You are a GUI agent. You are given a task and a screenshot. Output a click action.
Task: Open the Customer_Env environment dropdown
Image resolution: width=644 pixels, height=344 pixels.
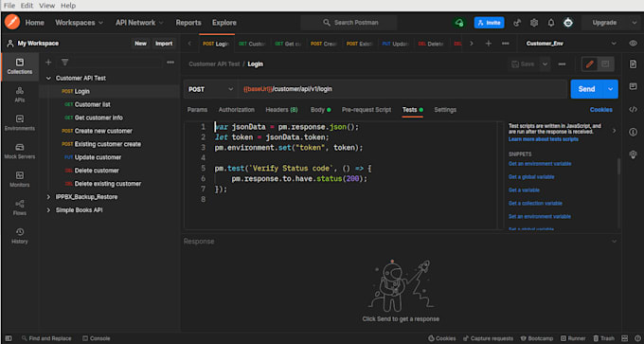tap(571, 44)
